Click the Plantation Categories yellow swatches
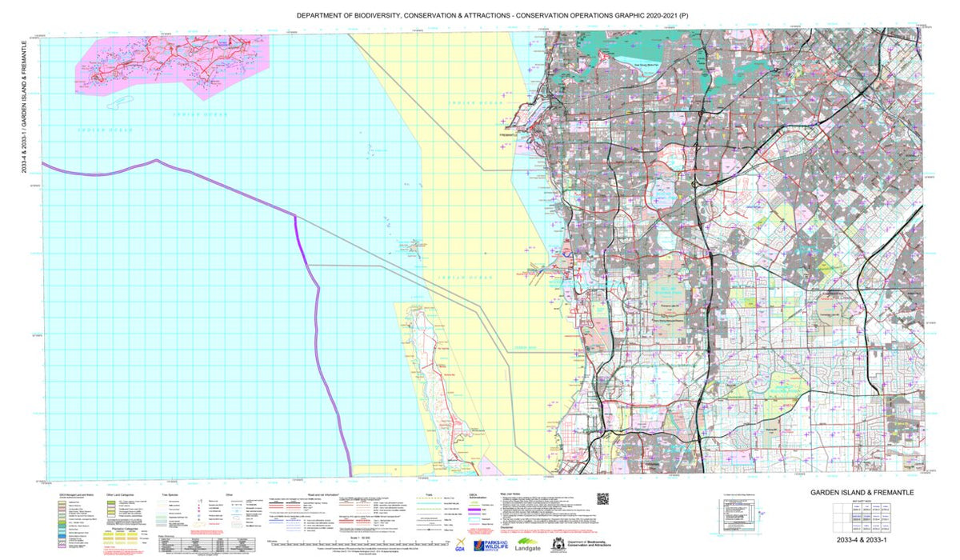 coord(118,537)
